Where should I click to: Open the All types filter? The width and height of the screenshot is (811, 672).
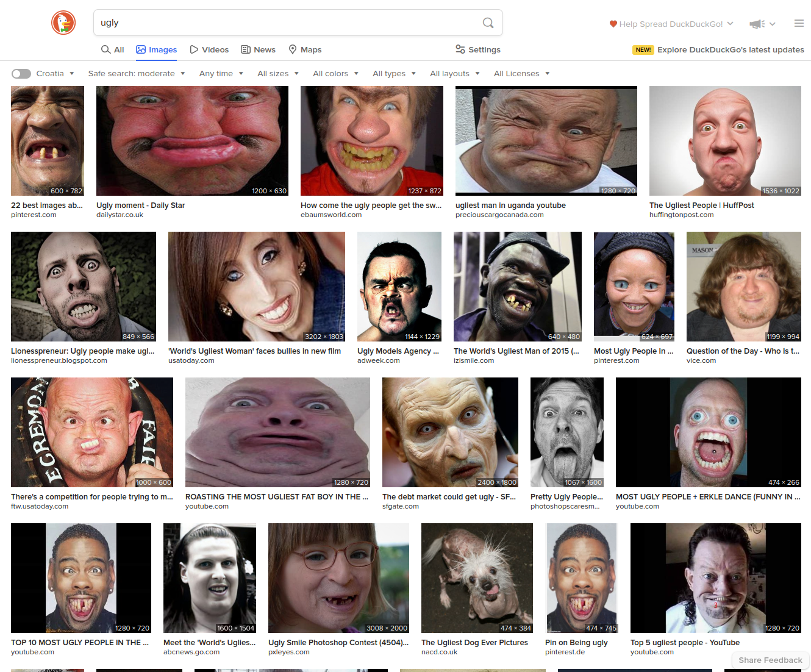coord(395,74)
